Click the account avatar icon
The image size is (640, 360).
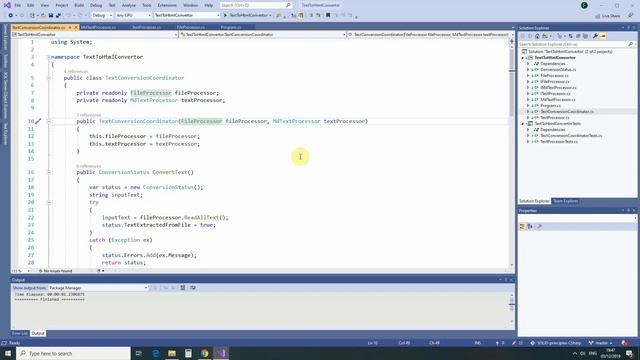click(x=584, y=5)
